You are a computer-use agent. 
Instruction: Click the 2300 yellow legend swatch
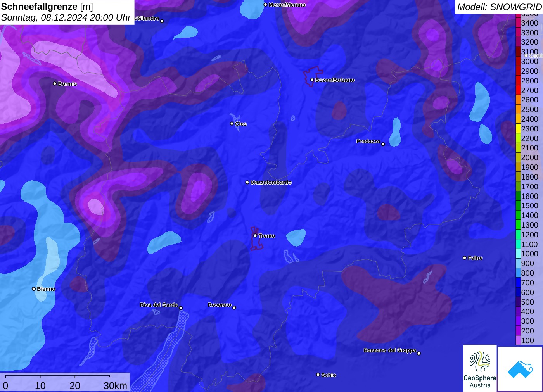(518, 129)
